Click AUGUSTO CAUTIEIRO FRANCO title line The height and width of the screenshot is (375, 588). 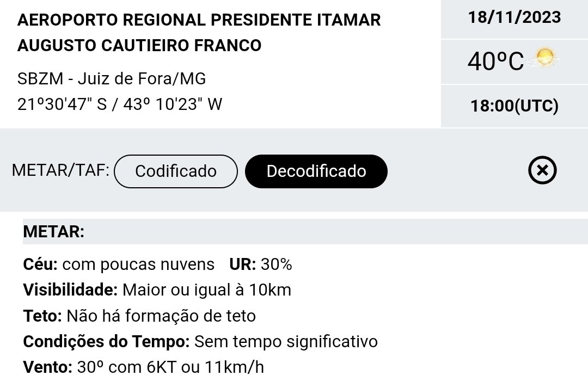139,45
